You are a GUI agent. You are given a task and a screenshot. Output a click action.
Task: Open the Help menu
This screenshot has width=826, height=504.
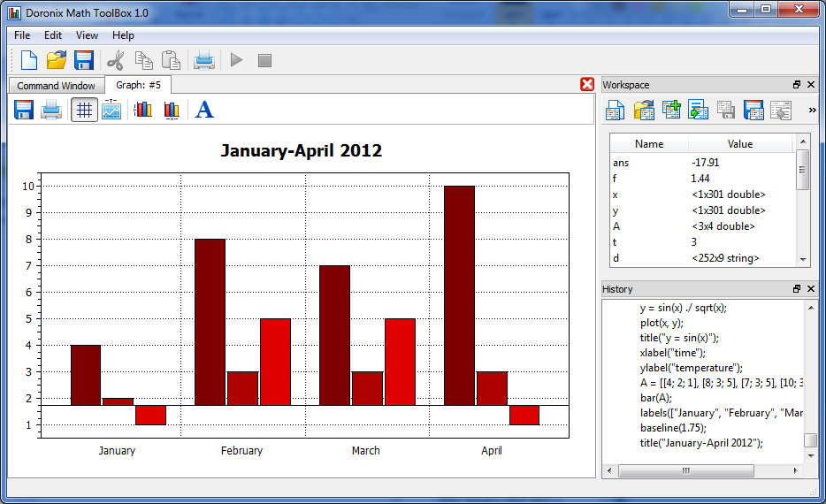coord(123,35)
